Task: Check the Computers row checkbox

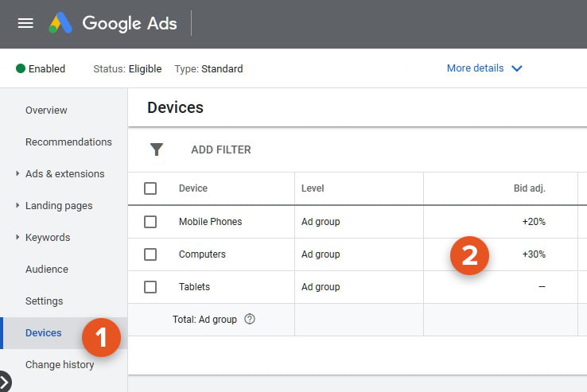Action: [150, 254]
